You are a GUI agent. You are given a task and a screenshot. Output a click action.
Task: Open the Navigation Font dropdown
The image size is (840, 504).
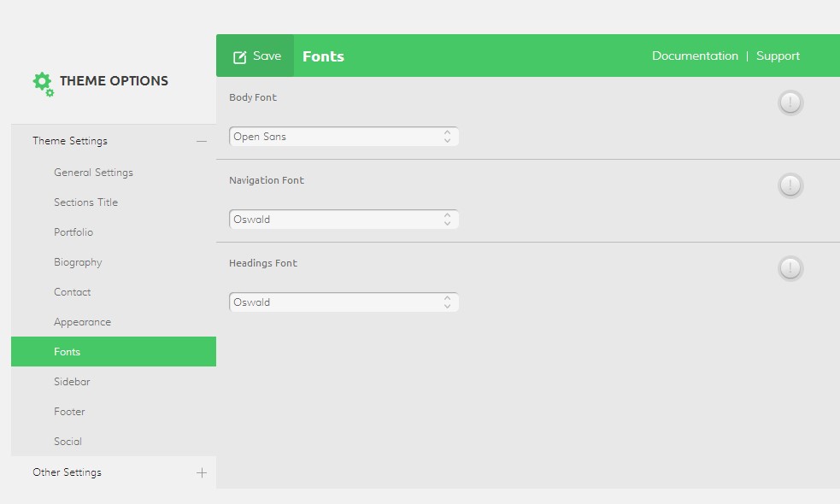pos(344,220)
